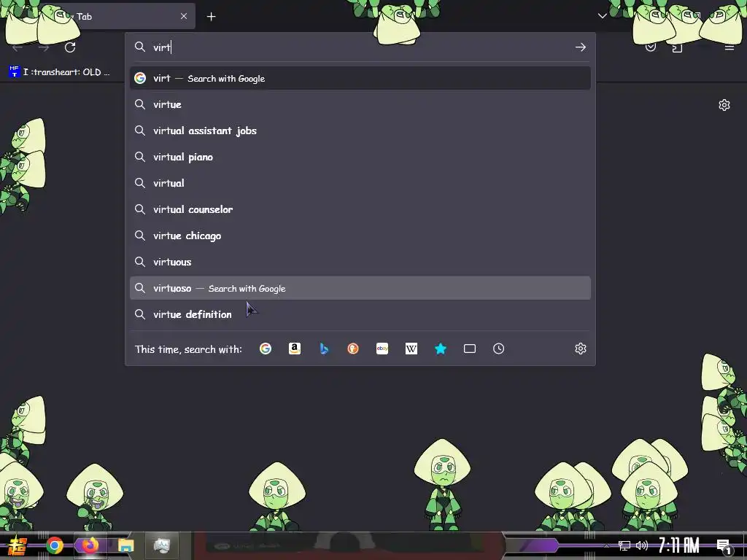Open the Pocket save icon
The image size is (747, 560).
(x=651, y=47)
